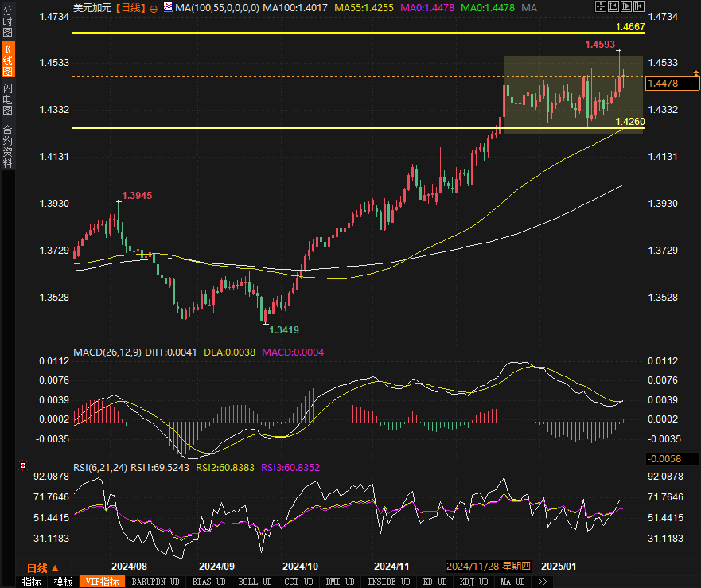Open the 闪电图 side tab
Image resolution: width=701 pixels, height=588 pixels.
pos(7,99)
